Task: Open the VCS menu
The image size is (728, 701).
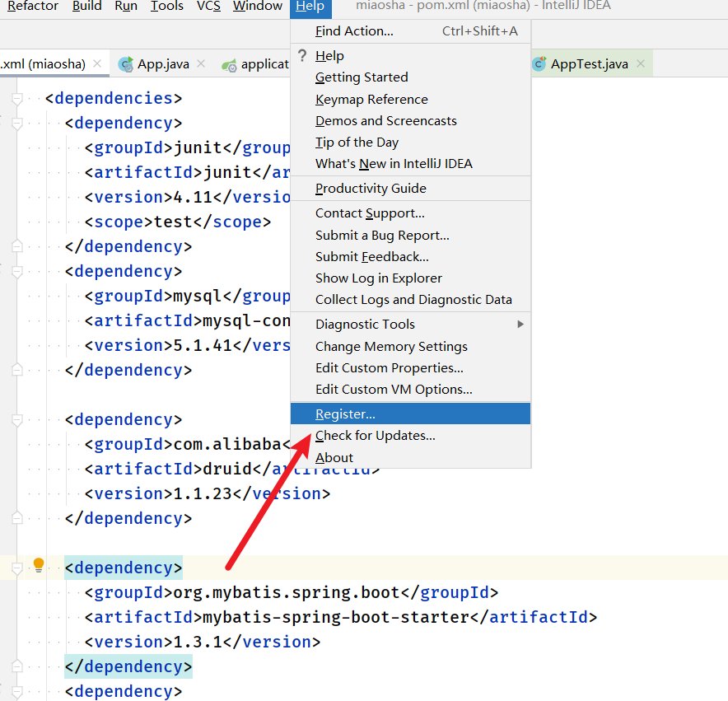Action: tap(208, 7)
